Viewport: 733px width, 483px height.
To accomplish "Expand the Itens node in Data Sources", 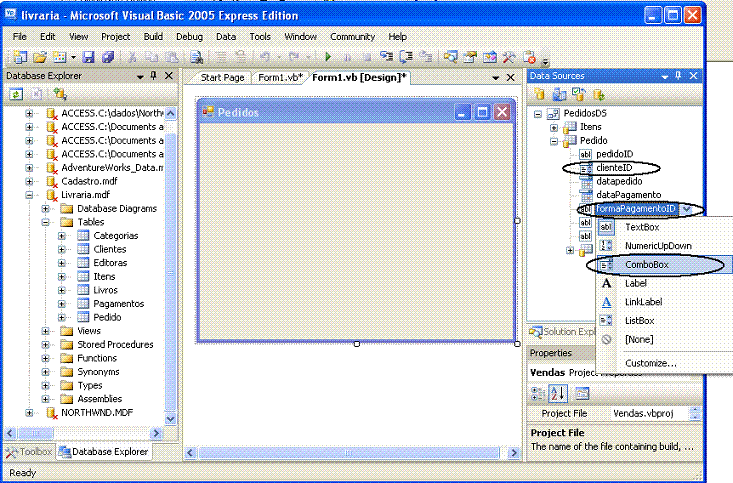I will pos(554,127).
